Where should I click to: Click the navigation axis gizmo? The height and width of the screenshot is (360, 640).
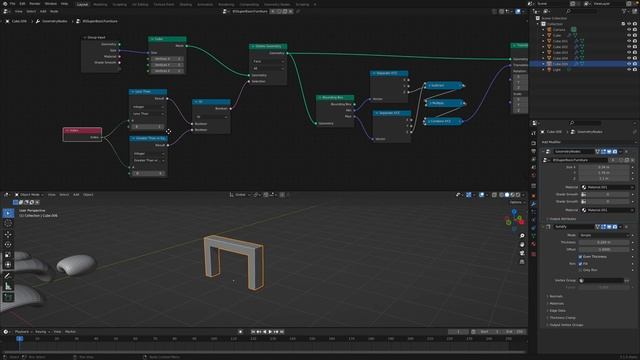(x=515, y=220)
